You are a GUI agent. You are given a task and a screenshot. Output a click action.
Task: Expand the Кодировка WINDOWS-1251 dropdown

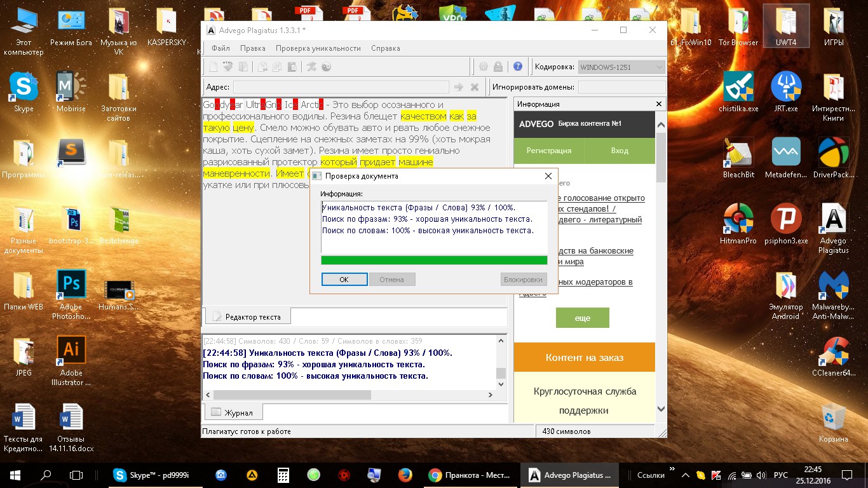(621, 67)
